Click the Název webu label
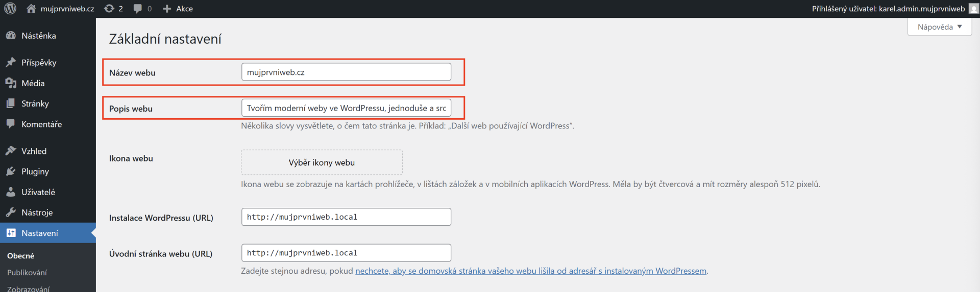This screenshot has width=980, height=292. [132, 73]
